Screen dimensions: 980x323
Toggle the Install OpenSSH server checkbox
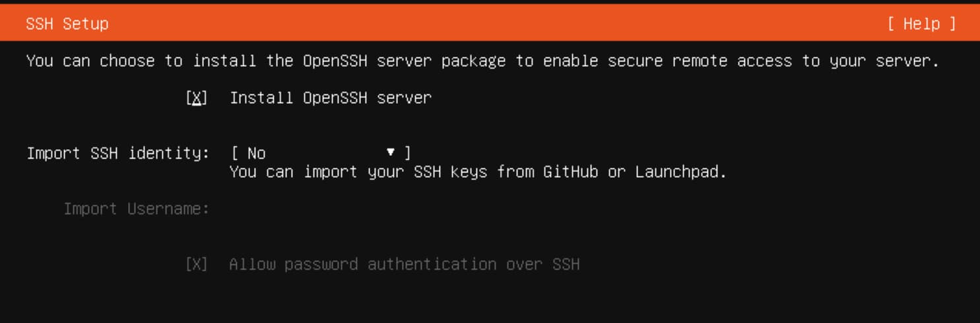[196, 98]
